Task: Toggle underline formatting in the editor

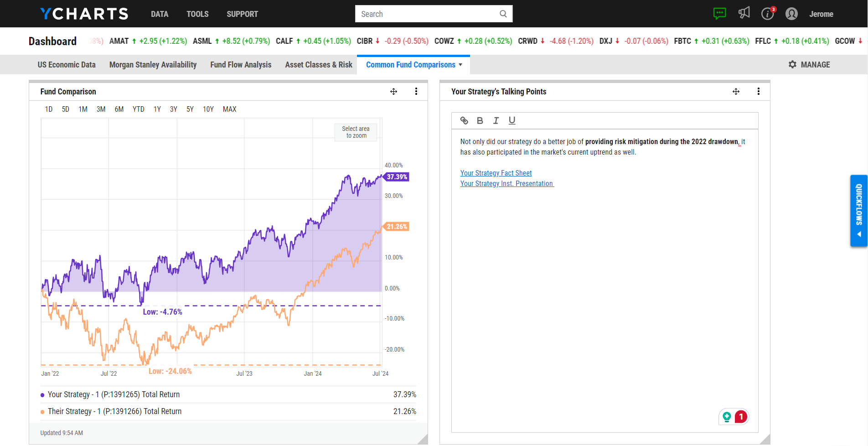Action: point(512,120)
